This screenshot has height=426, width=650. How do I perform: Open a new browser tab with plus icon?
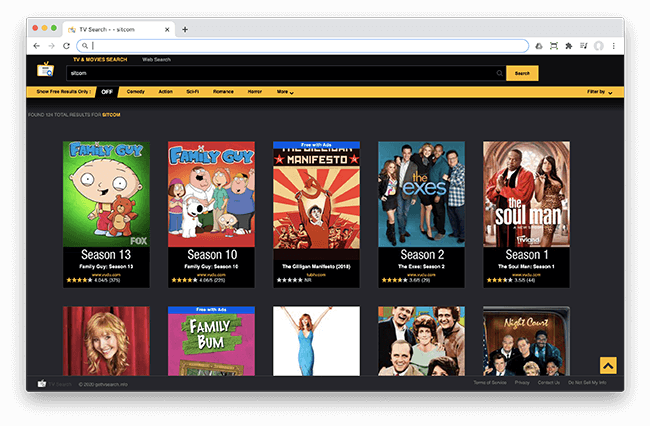pos(185,29)
